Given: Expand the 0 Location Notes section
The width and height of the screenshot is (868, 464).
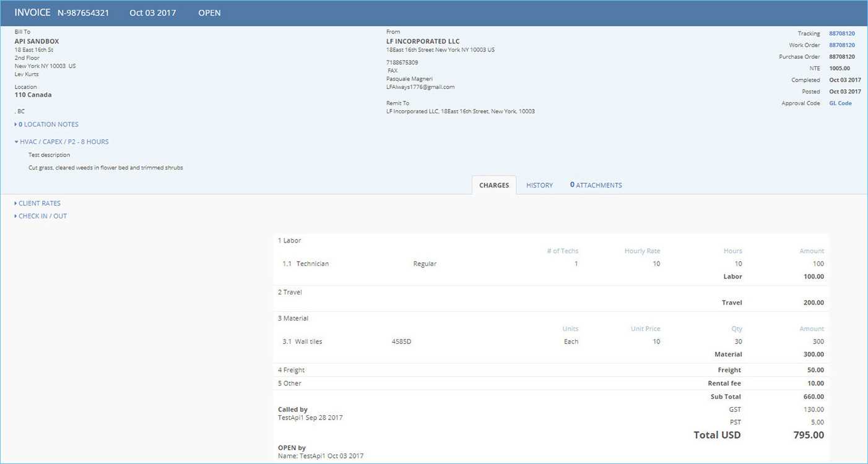Looking at the screenshot, I should point(46,124).
